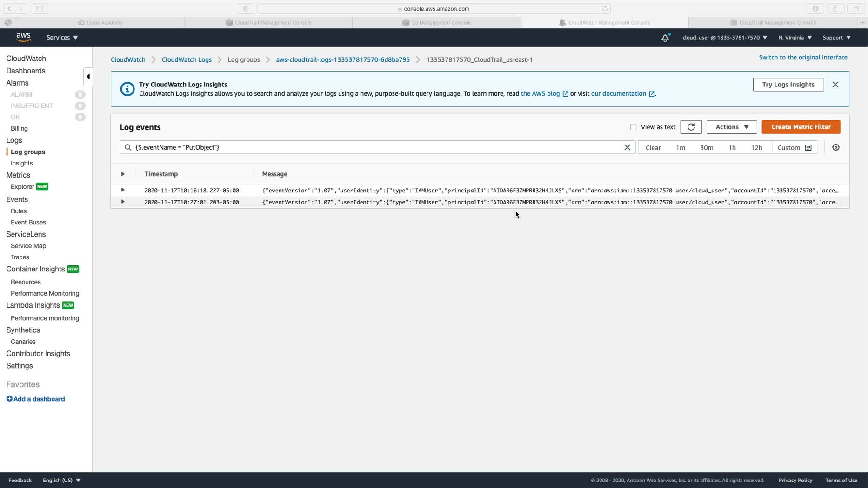
Task: Switch to the original interface
Action: coord(804,58)
